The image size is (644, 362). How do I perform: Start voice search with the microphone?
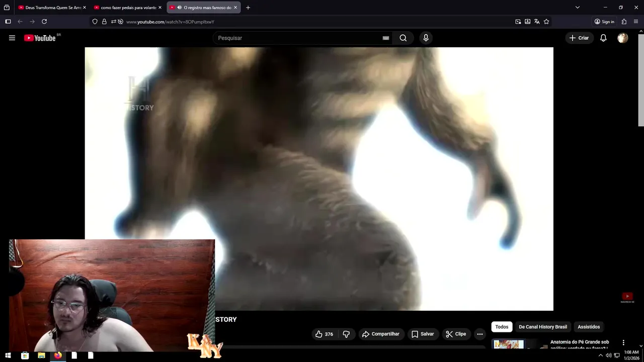[x=426, y=38]
